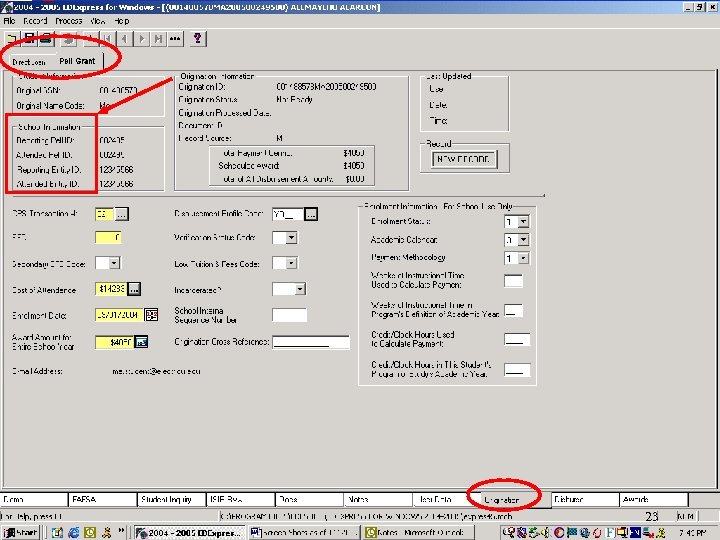Switch to EDExpress taskbar button
The width and height of the screenshot is (720, 540).
190,533
